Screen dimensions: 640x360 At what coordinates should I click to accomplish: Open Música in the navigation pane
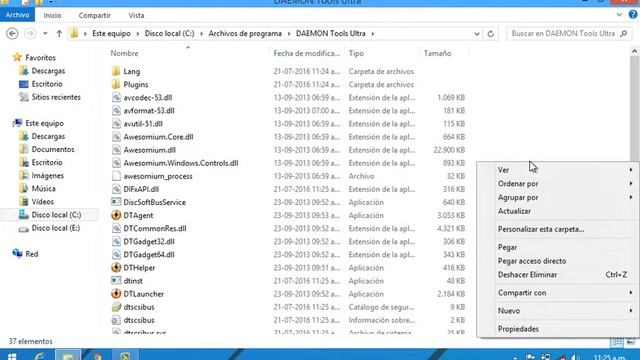click(44, 189)
